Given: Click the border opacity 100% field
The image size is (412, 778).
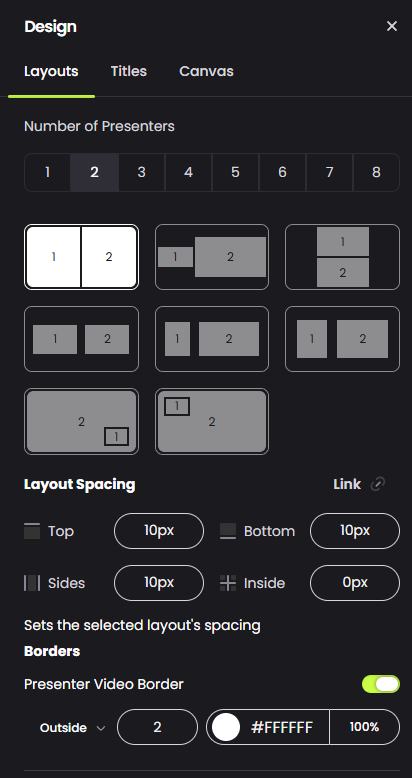Looking at the screenshot, I should tap(364, 727).
